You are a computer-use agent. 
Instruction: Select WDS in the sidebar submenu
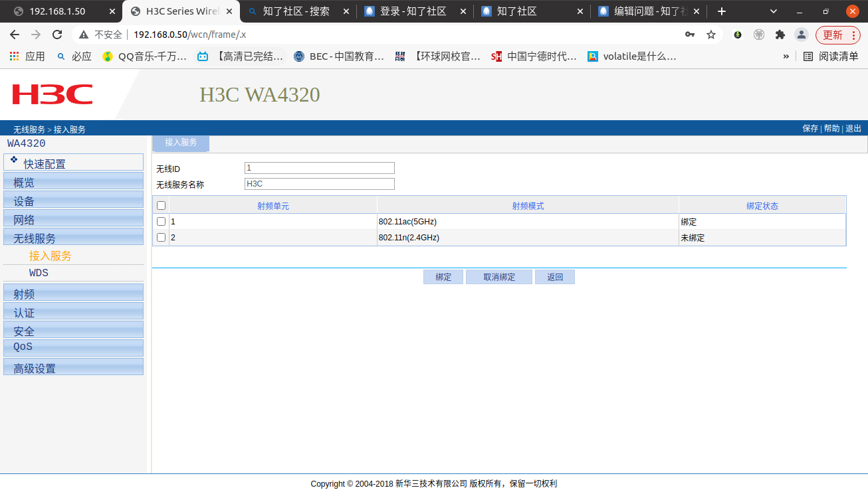tap(39, 273)
